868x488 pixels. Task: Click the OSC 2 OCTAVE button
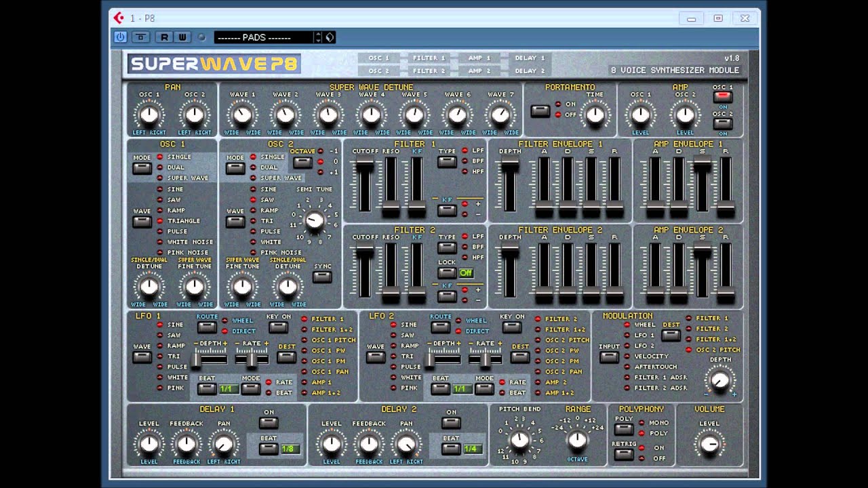302,162
